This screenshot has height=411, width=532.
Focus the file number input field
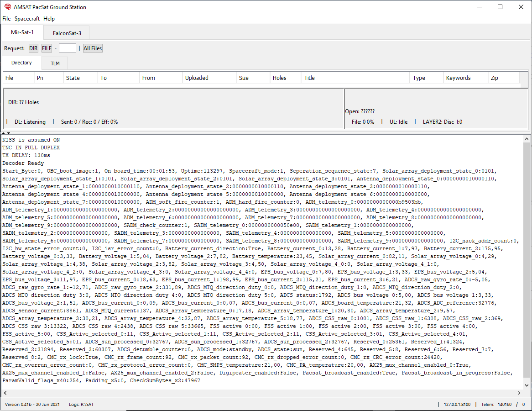pos(68,48)
